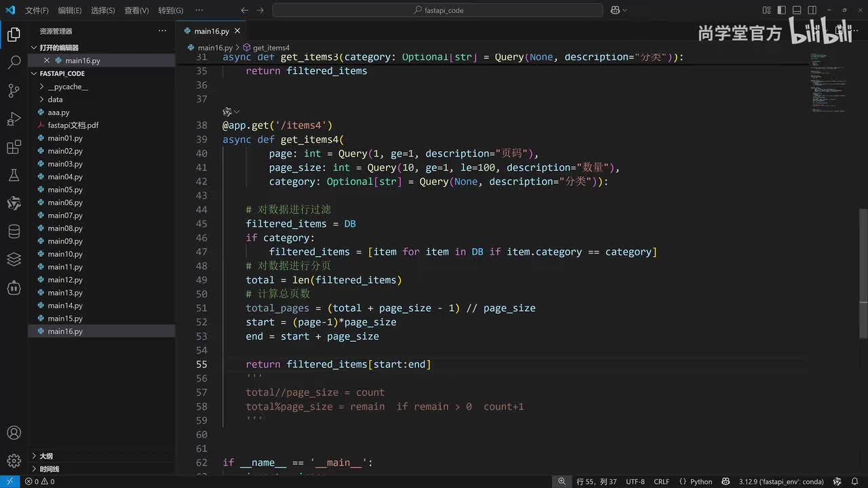
Task: Open the robot chat view in activity bar
Action: 14,287
